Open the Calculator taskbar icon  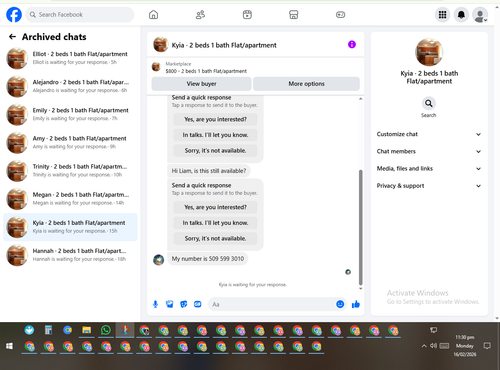click(48, 330)
